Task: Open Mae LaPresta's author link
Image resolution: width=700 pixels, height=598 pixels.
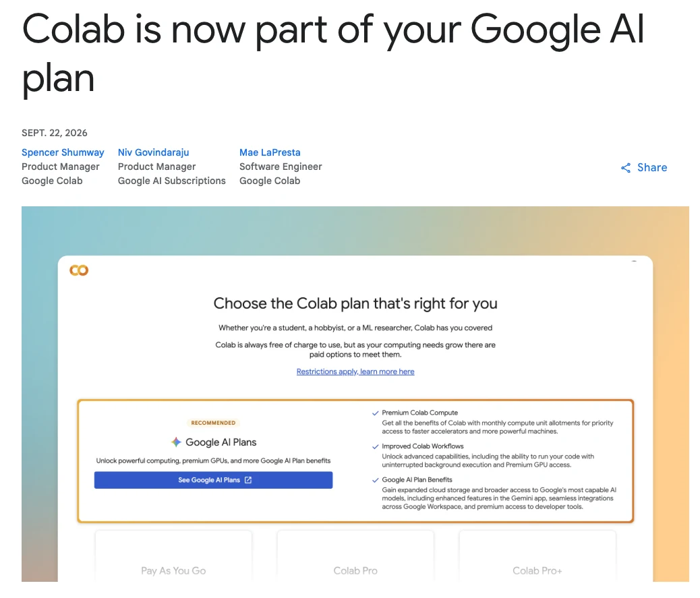Action: (270, 152)
